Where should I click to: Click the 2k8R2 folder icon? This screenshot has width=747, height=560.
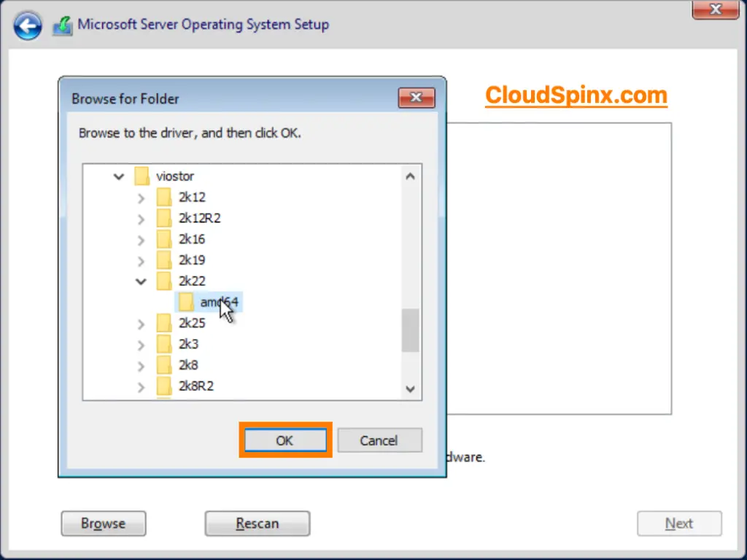coord(164,386)
